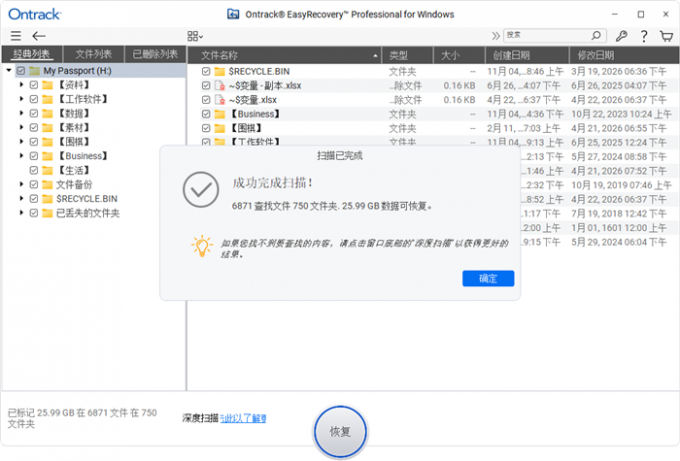Viewport: 680px width, 461px height.
Task: Expand the 【Business】 tree folder
Action: click(21, 156)
